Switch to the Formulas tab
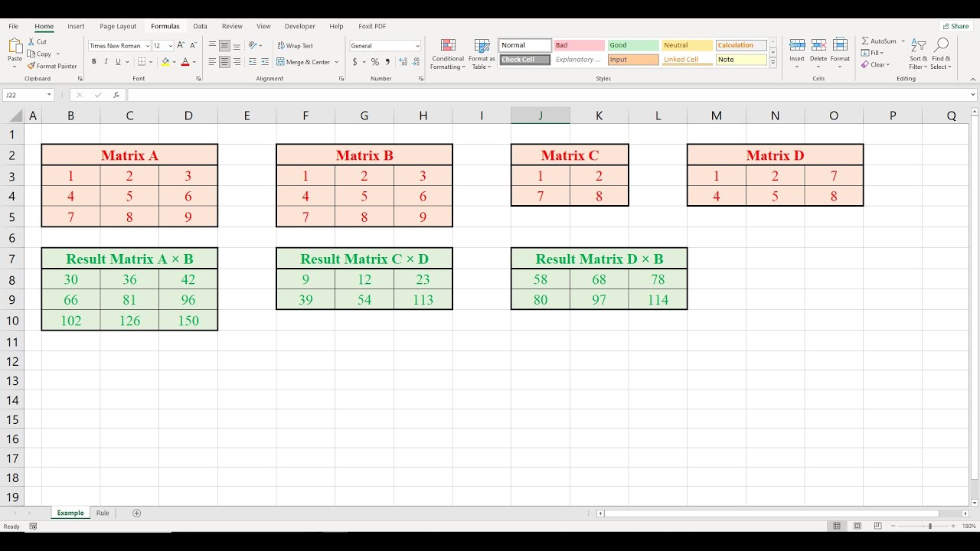The height and width of the screenshot is (551, 980). click(165, 26)
